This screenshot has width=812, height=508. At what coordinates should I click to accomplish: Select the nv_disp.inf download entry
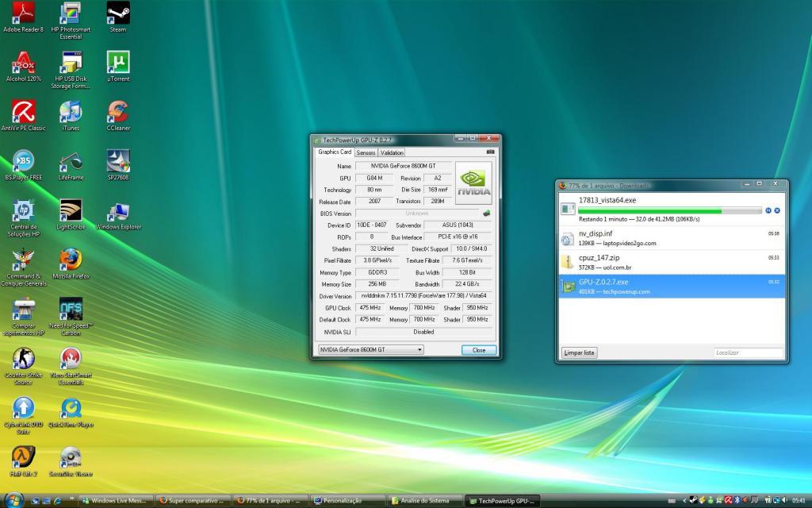[672, 238]
